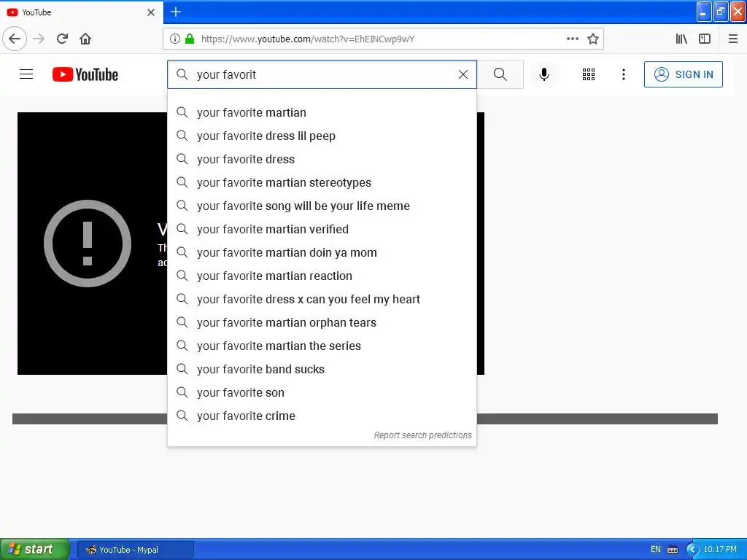Screen dimensions: 747x560
Task: Click the 10:17 PM system clock
Action: [x=720, y=549]
